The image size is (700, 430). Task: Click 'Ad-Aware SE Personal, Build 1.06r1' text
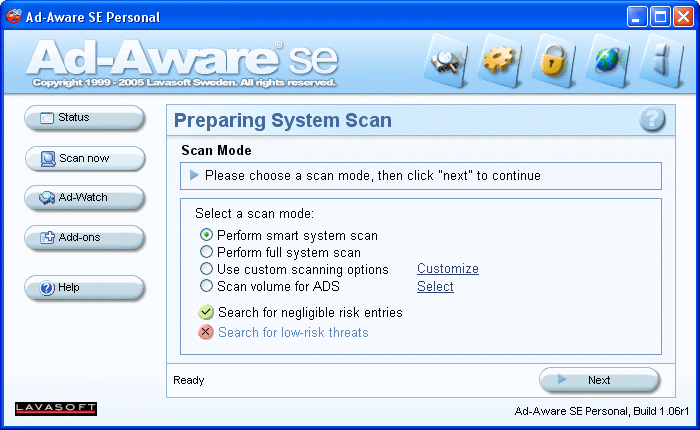click(x=602, y=411)
